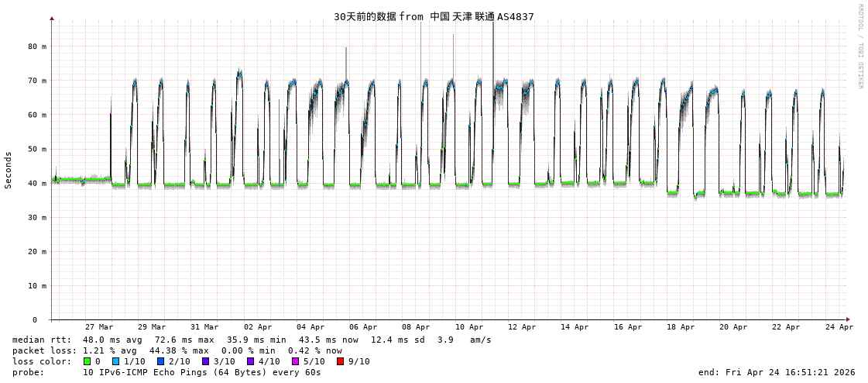This screenshot has height=383, width=868.
Task: Click the 24 Apr date label
Action: 839,327
